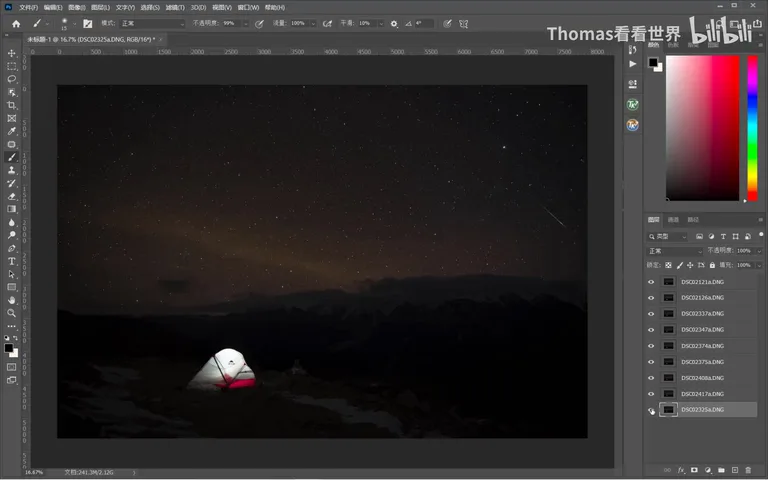Image resolution: width=768 pixels, height=480 pixels.
Task: Select the Dodge tool
Action: [12, 235]
